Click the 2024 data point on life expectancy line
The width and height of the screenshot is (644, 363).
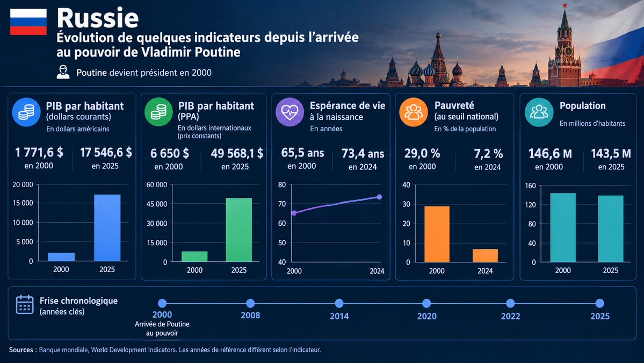click(379, 197)
